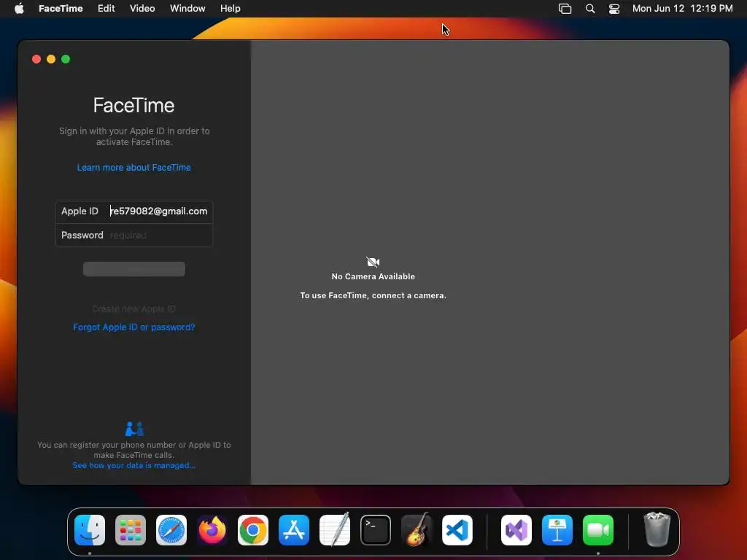Click To use FaceTime, connect a camera text

coord(373,295)
